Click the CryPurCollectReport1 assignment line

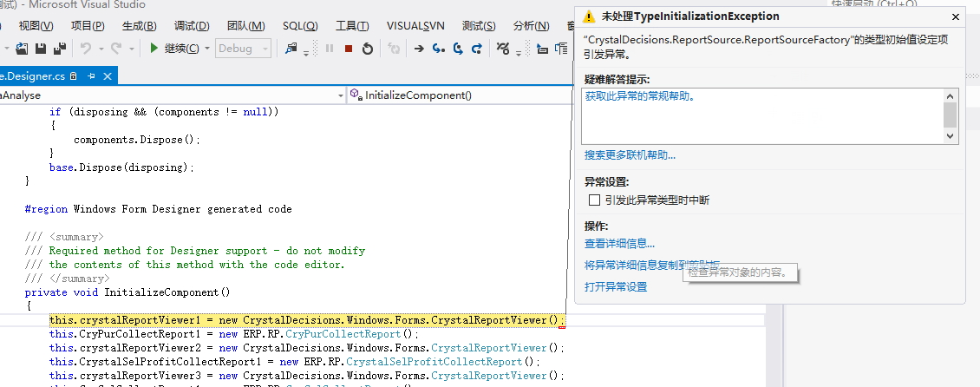(234, 334)
